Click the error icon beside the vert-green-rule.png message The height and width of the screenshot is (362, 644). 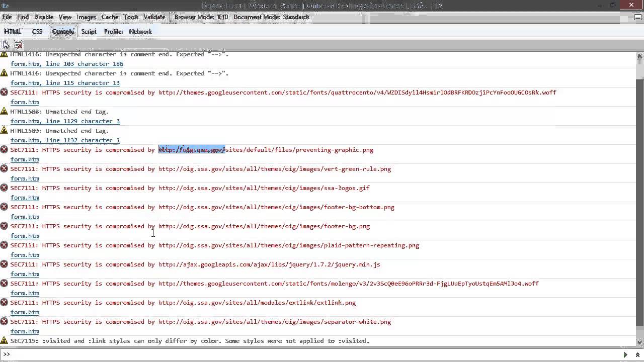(4, 169)
